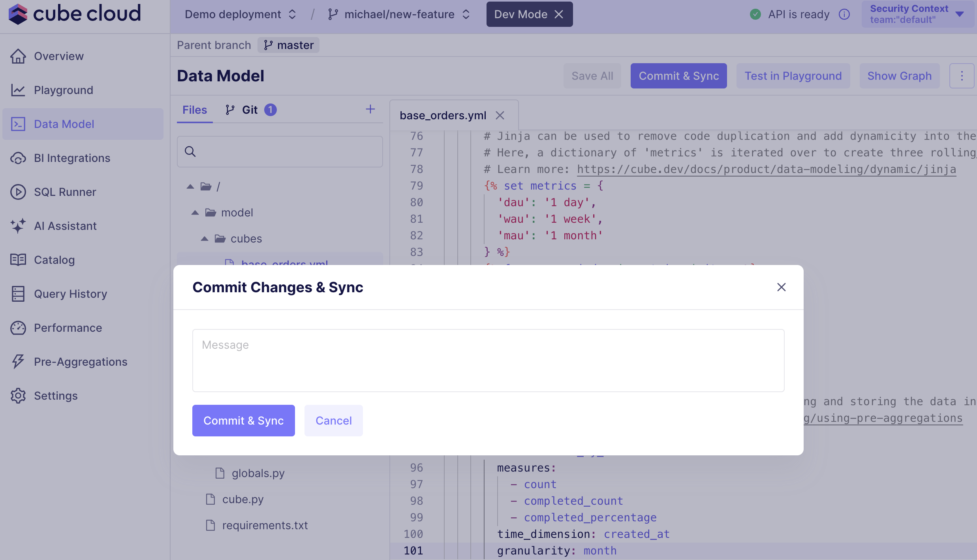Click the commit Message text field
This screenshot has width=977, height=560.
pos(488,360)
